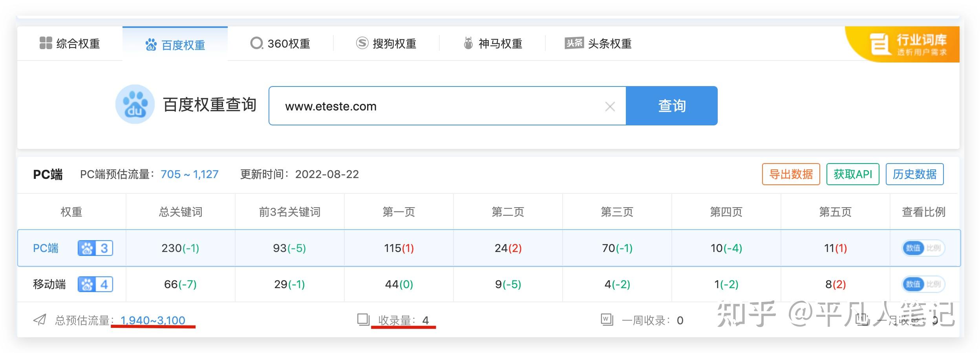Click PC端 第三页 value 70(-1)
The image size is (980, 353).
pos(617,248)
